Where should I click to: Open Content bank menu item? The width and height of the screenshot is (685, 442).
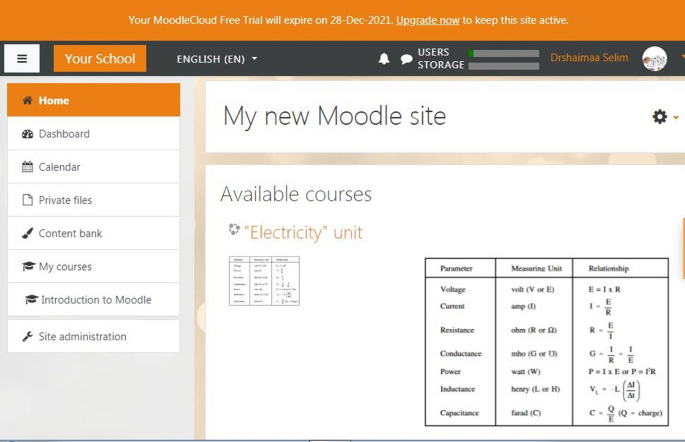(x=93, y=233)
